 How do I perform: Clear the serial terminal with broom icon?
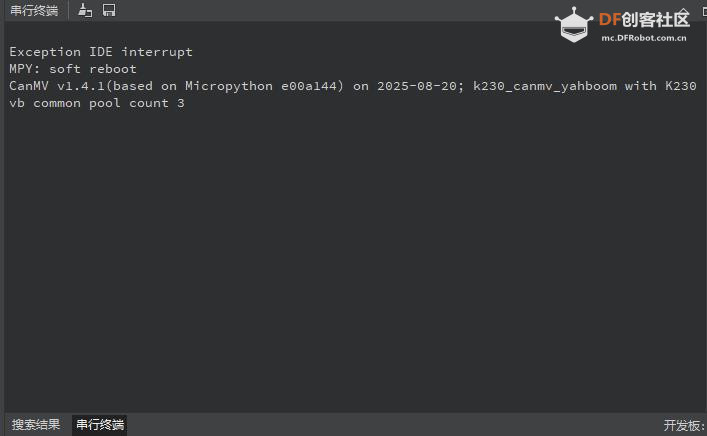85,10
